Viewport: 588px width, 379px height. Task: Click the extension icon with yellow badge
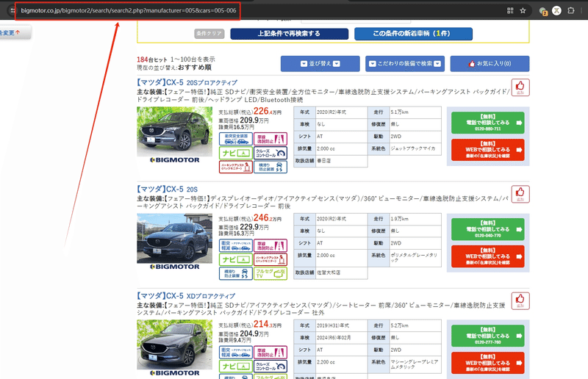coord(543,11)
